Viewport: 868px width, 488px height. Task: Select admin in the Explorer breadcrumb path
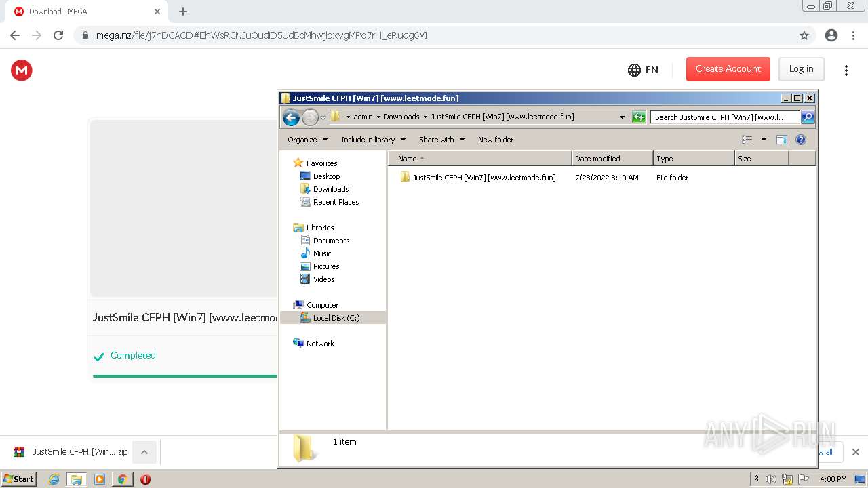coord(363,117)
